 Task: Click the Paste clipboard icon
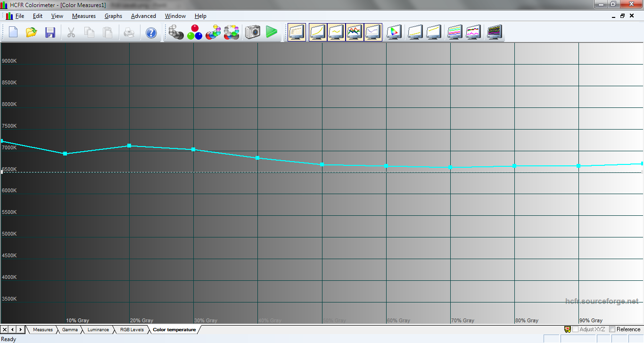(x=108, y=32)
